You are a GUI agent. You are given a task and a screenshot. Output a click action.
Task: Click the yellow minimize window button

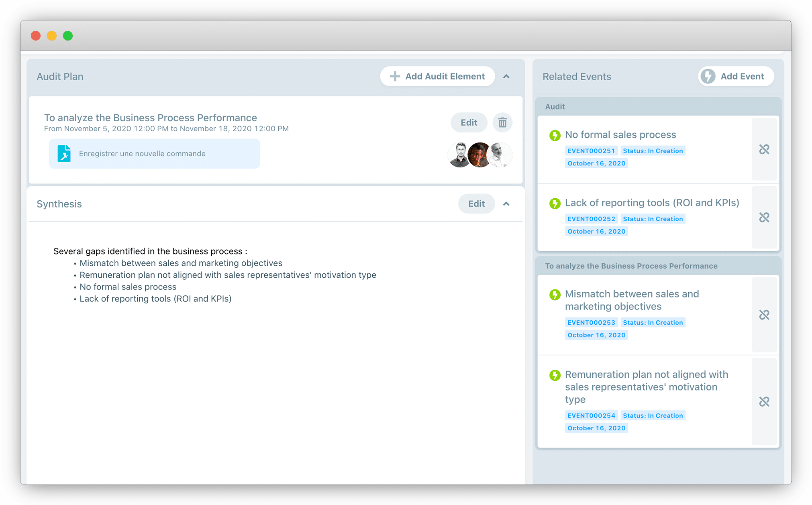(52, 36)
